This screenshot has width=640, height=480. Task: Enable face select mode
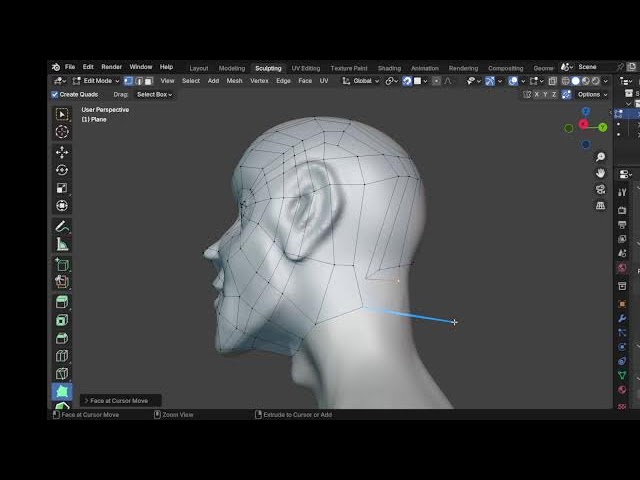tap(149, 81)
